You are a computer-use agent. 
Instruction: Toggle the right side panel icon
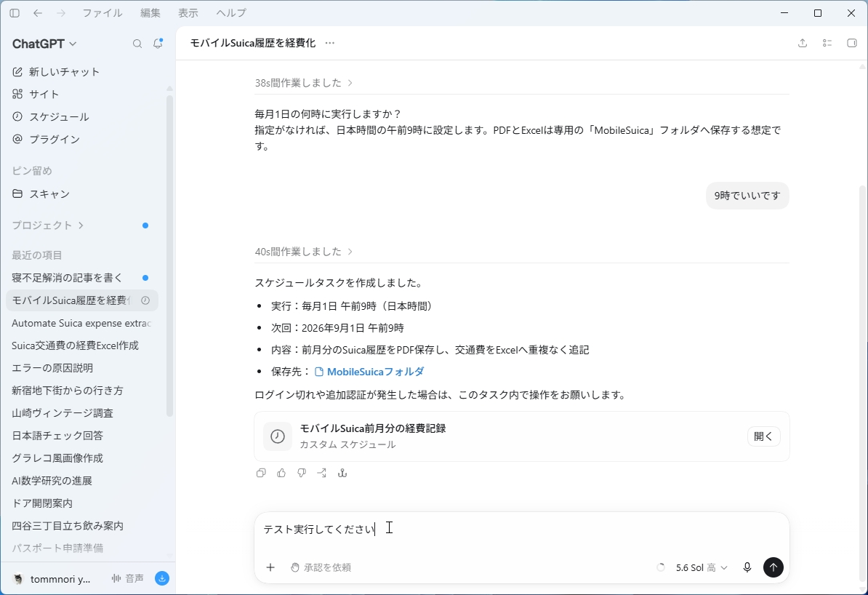(x=852, y=43)
